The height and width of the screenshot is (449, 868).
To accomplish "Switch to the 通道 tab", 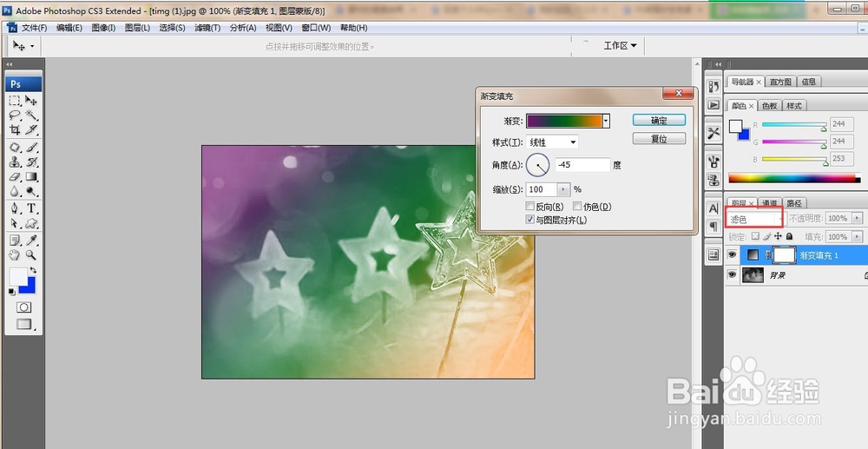I will point(768,202).
